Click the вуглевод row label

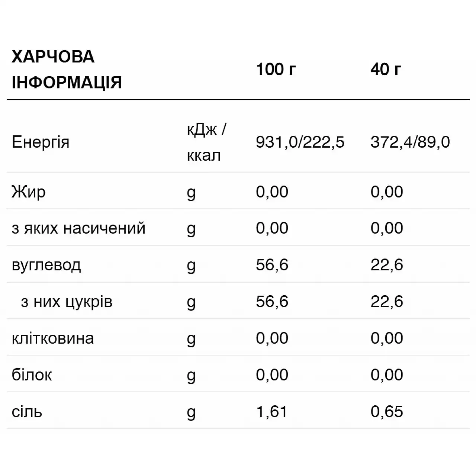46,265
